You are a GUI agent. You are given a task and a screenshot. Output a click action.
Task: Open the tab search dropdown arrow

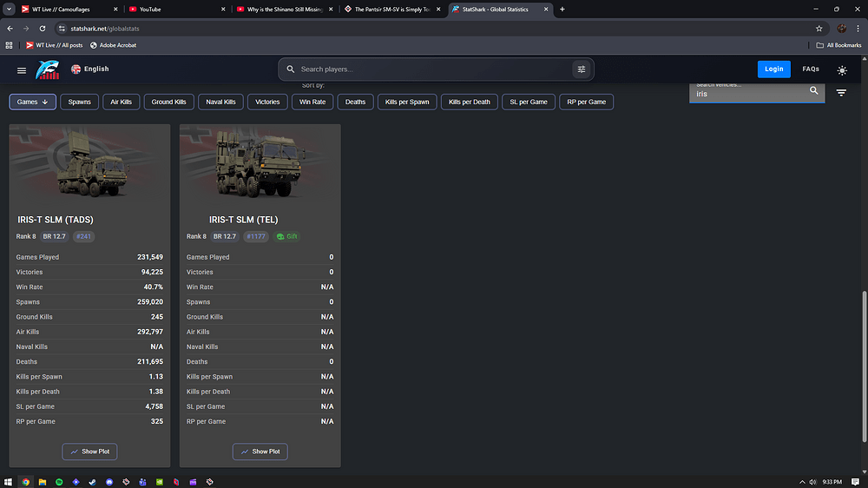coord(9,10)
